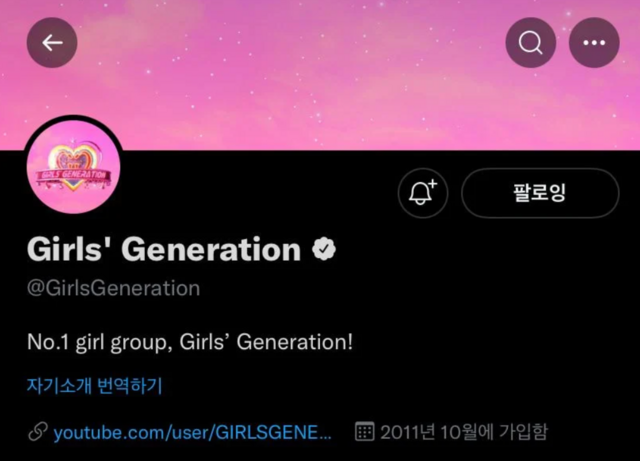Open search with the magnifier icon
The width and height of the screenshot is (640, 461).
531,42
